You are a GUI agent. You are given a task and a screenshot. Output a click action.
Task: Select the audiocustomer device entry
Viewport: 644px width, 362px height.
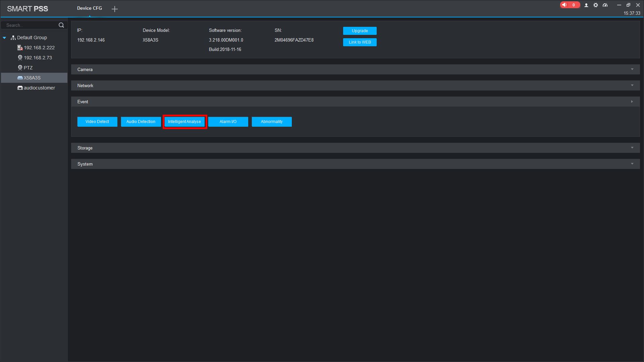pos(39,88)
